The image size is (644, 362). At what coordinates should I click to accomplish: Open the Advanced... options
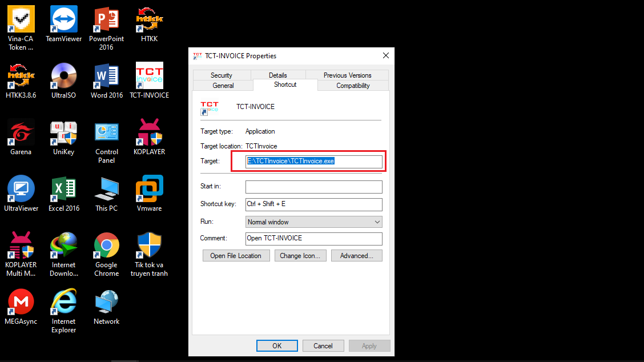pyautogui.click(x=356, y=256)
